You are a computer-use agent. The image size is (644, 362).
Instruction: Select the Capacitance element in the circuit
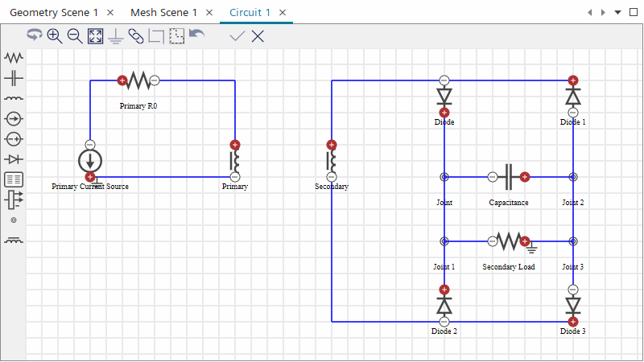(x=508, y=176)
